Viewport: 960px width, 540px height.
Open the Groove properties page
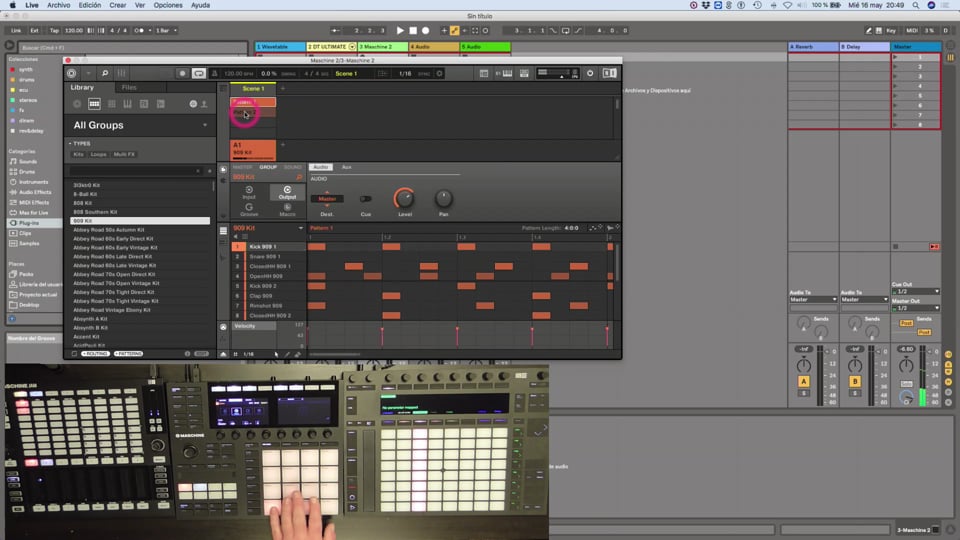pyautogui.click(x=249, y=209)
